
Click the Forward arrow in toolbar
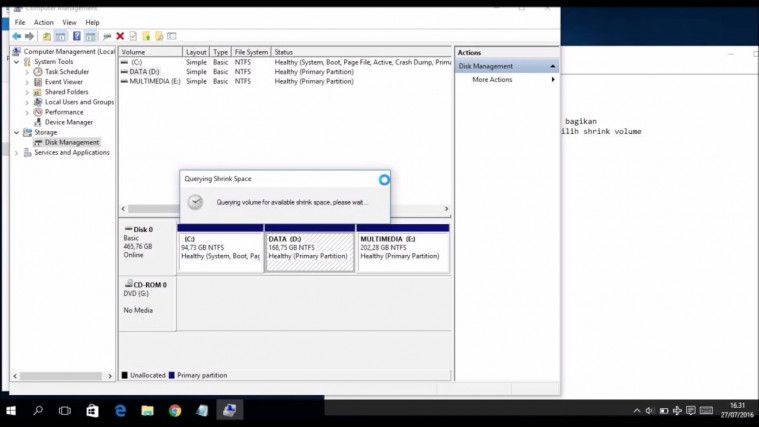tap(30, 36)
